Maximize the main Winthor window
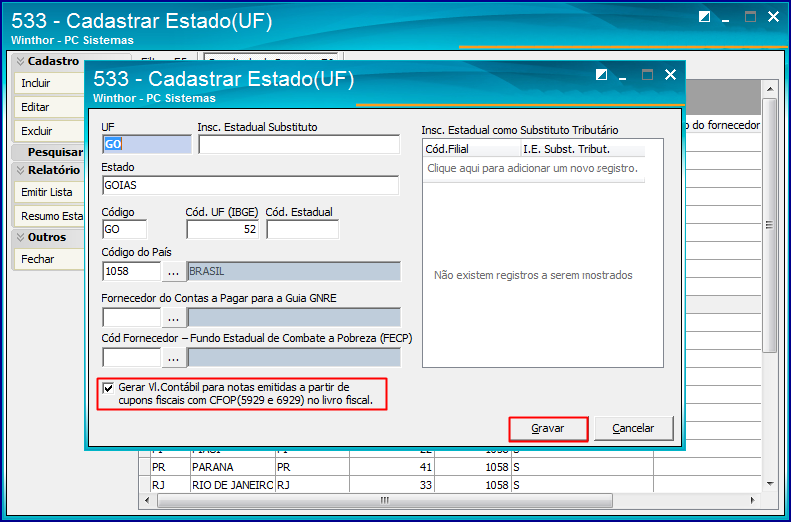The height and width of the screenshot is (522, 791). pos(751,17)
